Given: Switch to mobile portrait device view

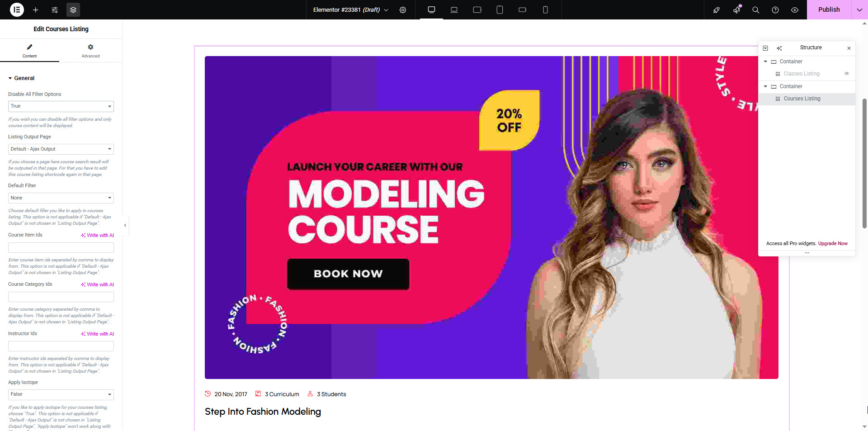Looking at the screenshot, I should (x=545, y=10).
